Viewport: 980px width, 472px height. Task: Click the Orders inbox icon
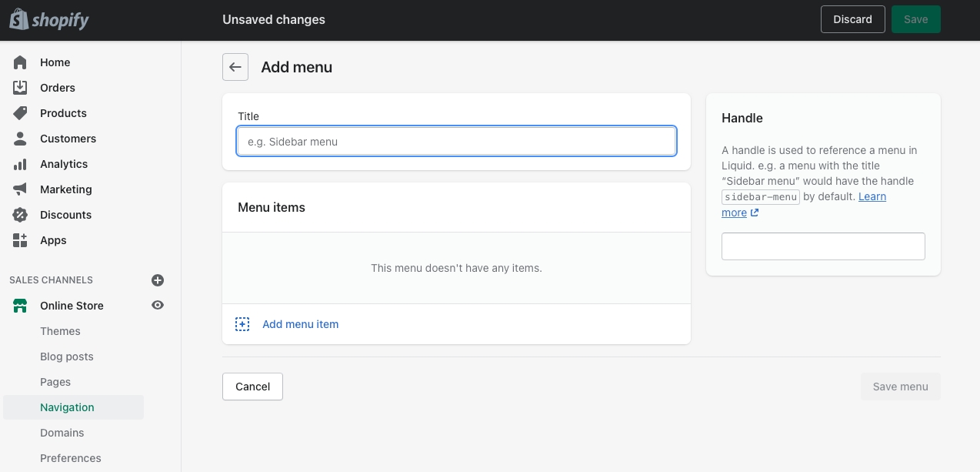20,88
